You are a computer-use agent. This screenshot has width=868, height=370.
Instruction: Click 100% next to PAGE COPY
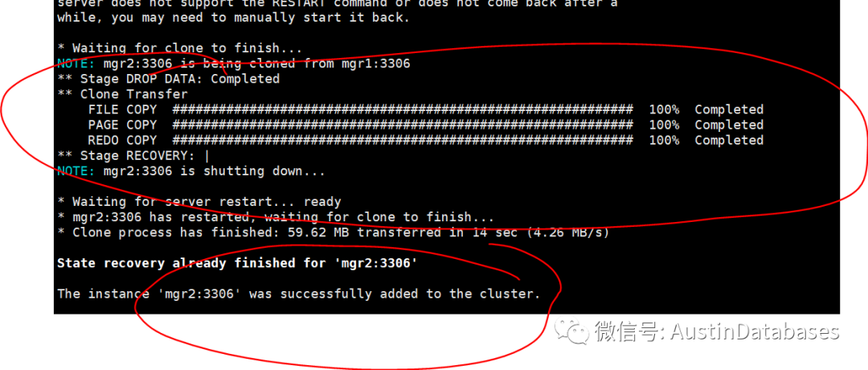[664, 125]
